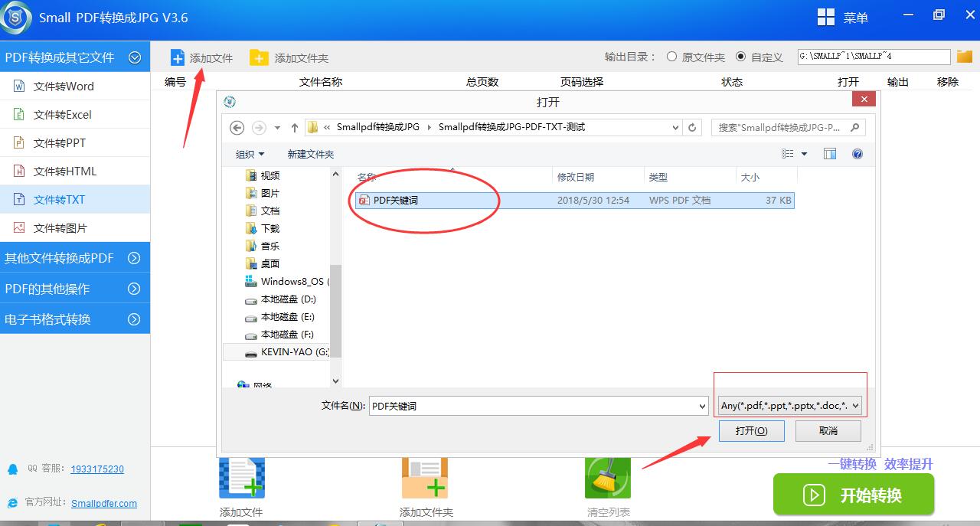Click the Add Folder icon in toolbar
The width and height of the screenshot is (980, 526).
point(260,57)
